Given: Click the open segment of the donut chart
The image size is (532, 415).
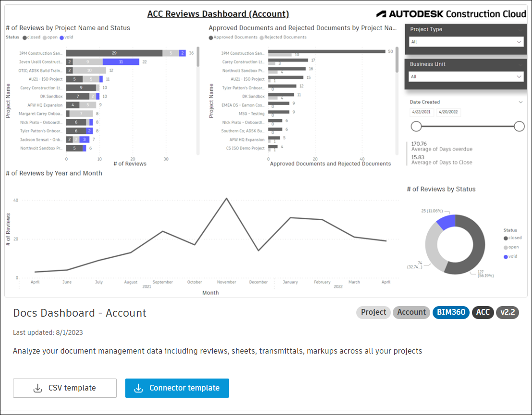Looking at the screenshot, I should [x=432, y=247].
